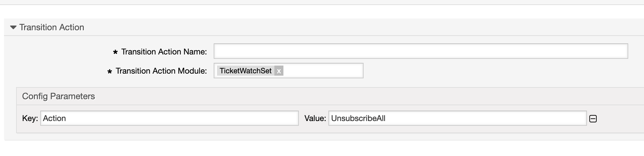Click into the Value field containing UnsubscribeAll
This screenshot has height=156, width=644.
(457, 118)
